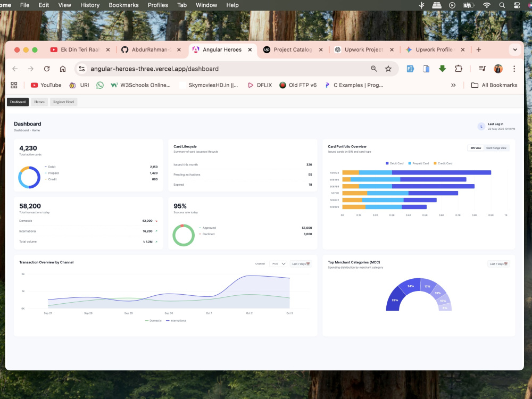This screenshot has width=532, height=399.
Task: Click the 506123 bar in portfolio chart
Action: [417, 173]
